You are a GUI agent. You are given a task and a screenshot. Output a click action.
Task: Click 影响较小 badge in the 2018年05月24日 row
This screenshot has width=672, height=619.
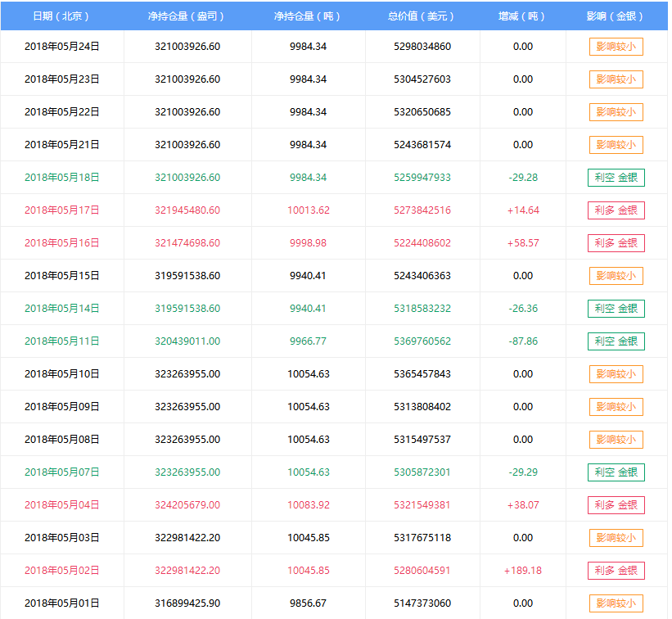tap(616, 47)
